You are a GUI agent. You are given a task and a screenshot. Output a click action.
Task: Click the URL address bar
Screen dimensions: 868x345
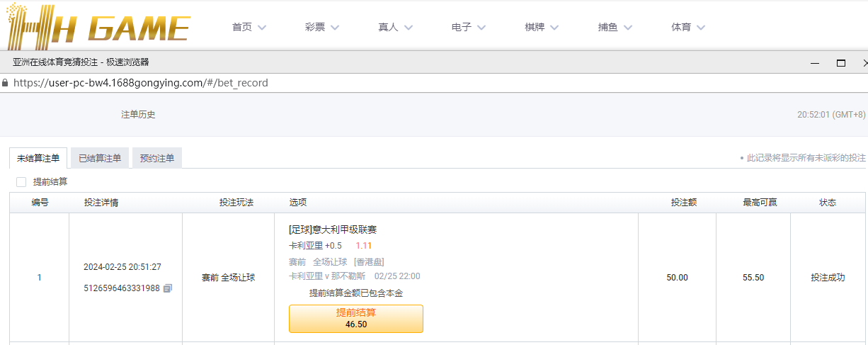pyautogui.click(x=433, y=83)
